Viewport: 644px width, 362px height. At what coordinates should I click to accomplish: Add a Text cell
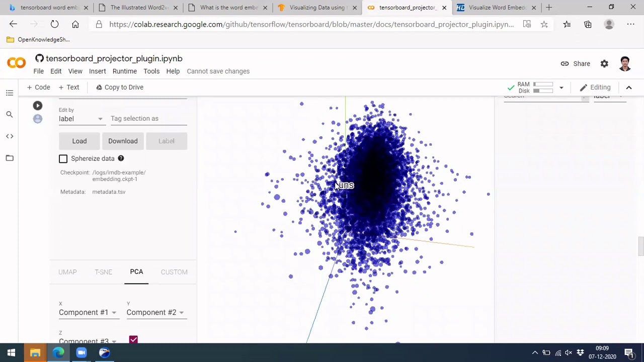69,87
